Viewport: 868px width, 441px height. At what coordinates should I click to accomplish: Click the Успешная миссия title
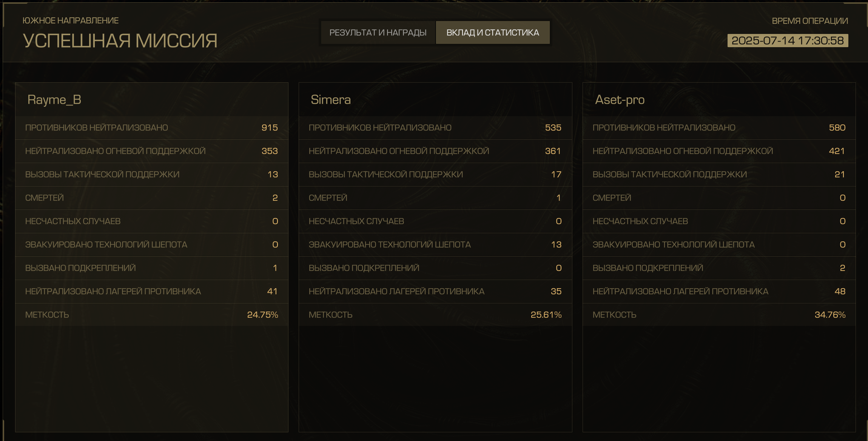120,41
